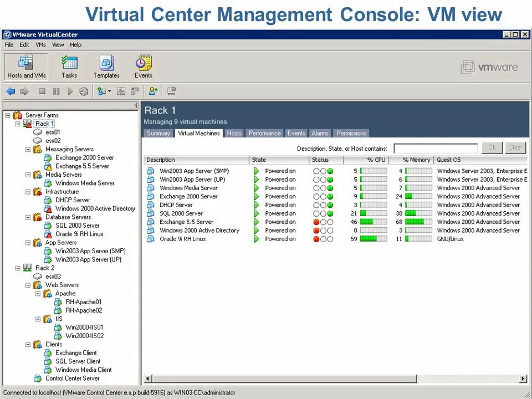Click the esx03 host icon
Screen dimensions: 532x399
37,276
